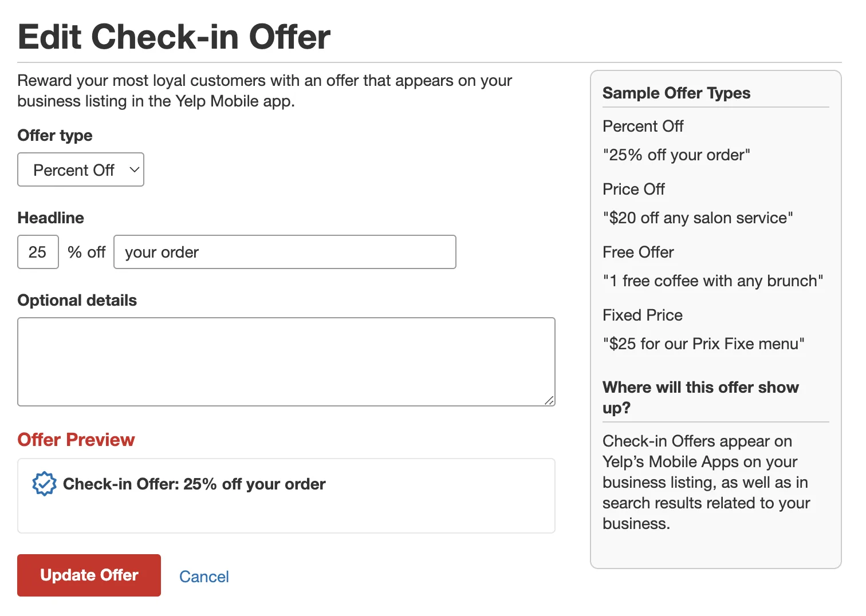Click the Price Off sample type label
The image size is (866, 616).
[633, 189]
